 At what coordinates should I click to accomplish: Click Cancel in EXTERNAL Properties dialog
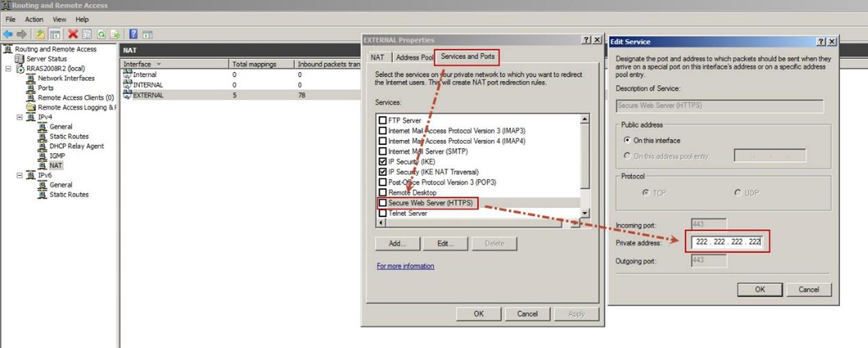(527, 314)
